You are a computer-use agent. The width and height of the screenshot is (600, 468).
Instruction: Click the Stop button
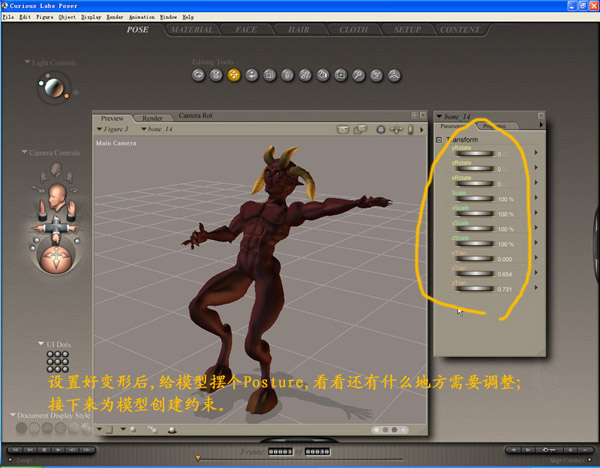(x=44, y=450)
